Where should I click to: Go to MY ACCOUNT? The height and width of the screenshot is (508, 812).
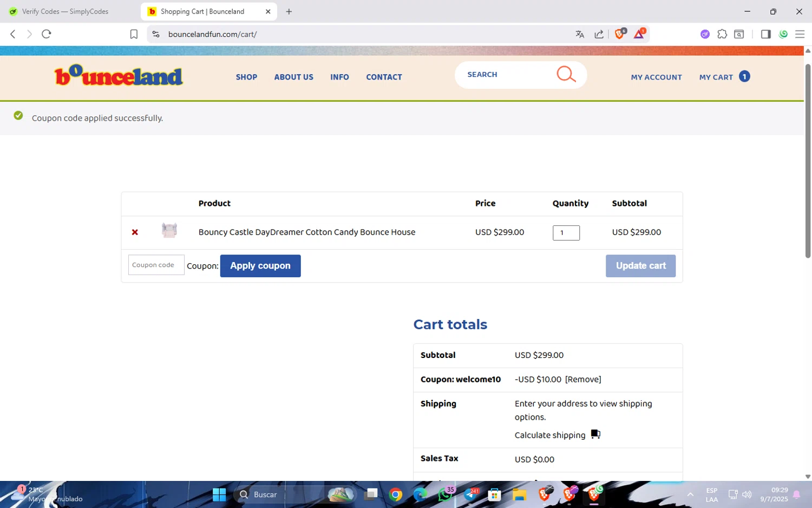(656, 77)
